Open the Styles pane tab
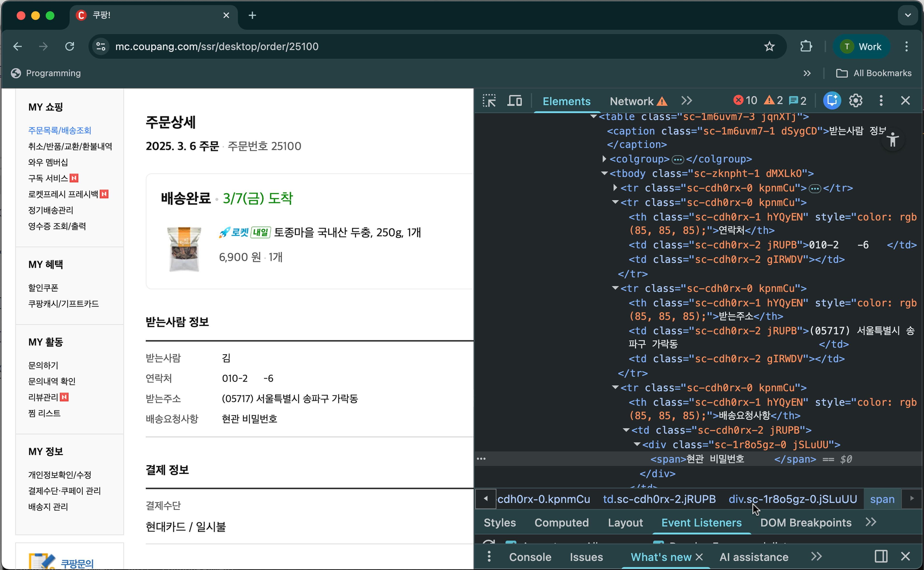Viewport: 924px width, 570px height. [x=499, y=523]
